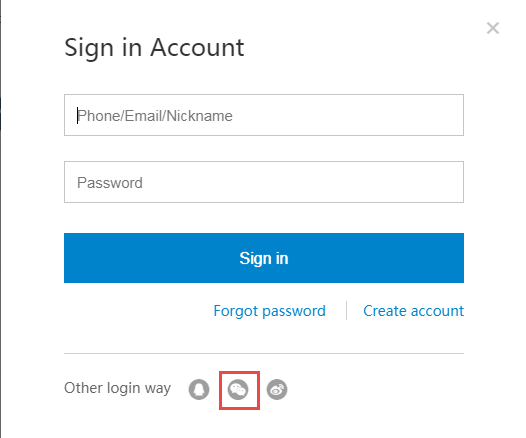
Task: Click inside the Password field
Action: tap(264, 182)
